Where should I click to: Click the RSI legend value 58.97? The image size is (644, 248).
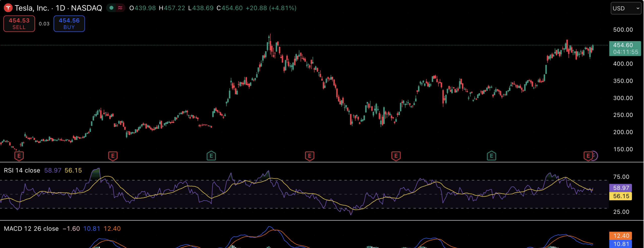tap(53, 170)
